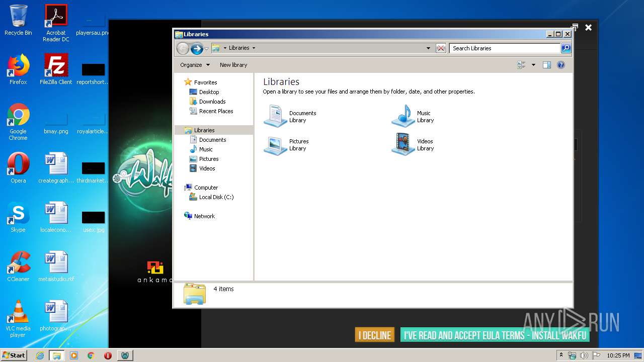
Task: Click New library toolbar button
Action: point(233,65)
